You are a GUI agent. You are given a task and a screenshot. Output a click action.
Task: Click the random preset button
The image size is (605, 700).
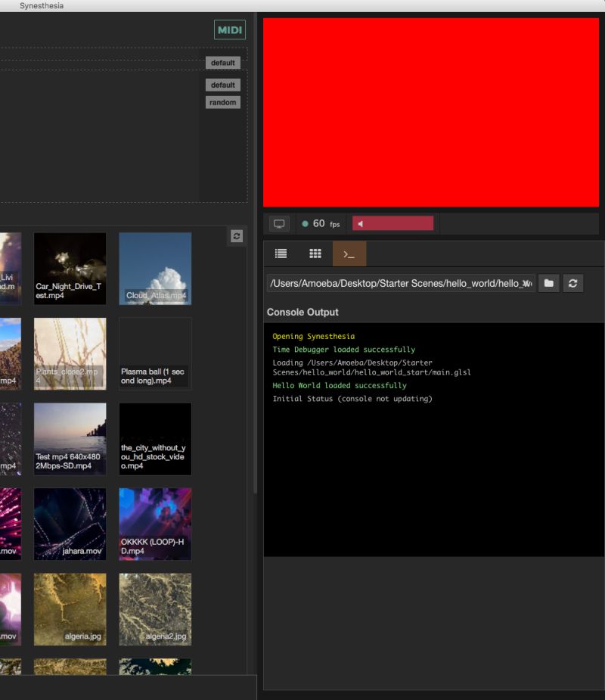[222, 101]
